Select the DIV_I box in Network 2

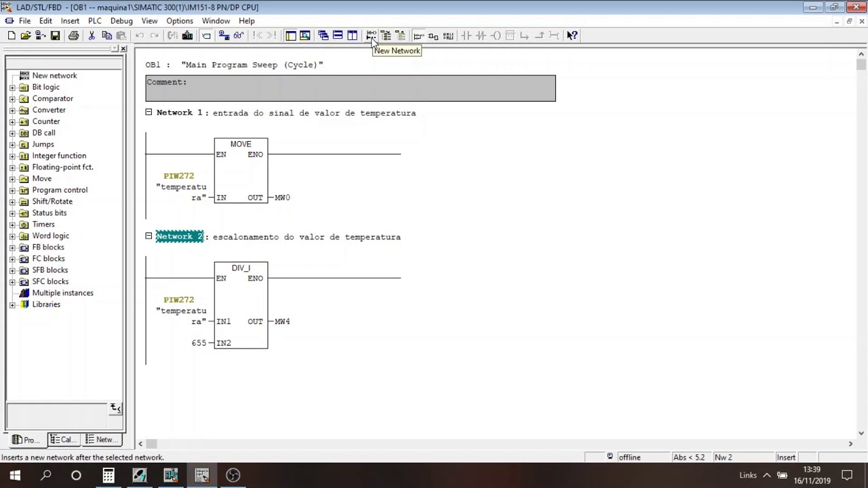(241, 305)
